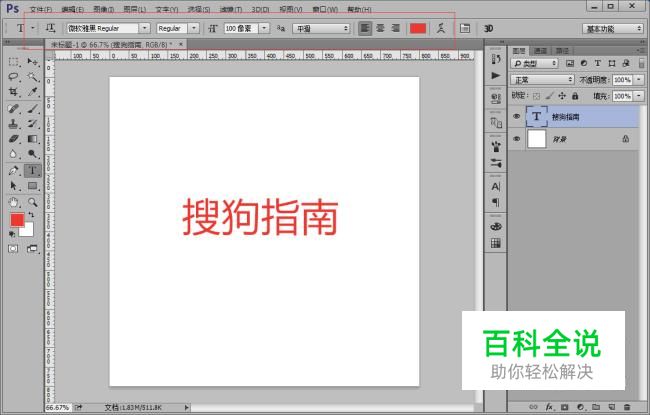
Task: Select the Eraser tool
Action: click(x=13, y=139)
